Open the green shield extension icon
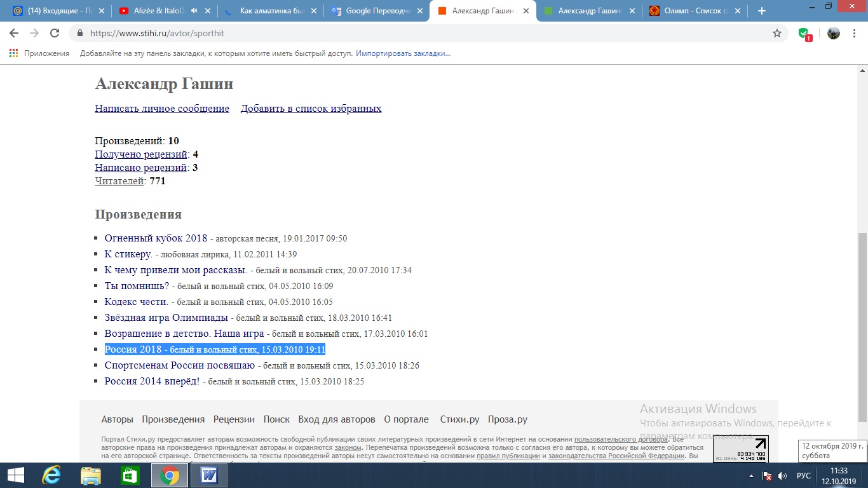This screenshot has height=488, width=868. [x=804, y=34]
